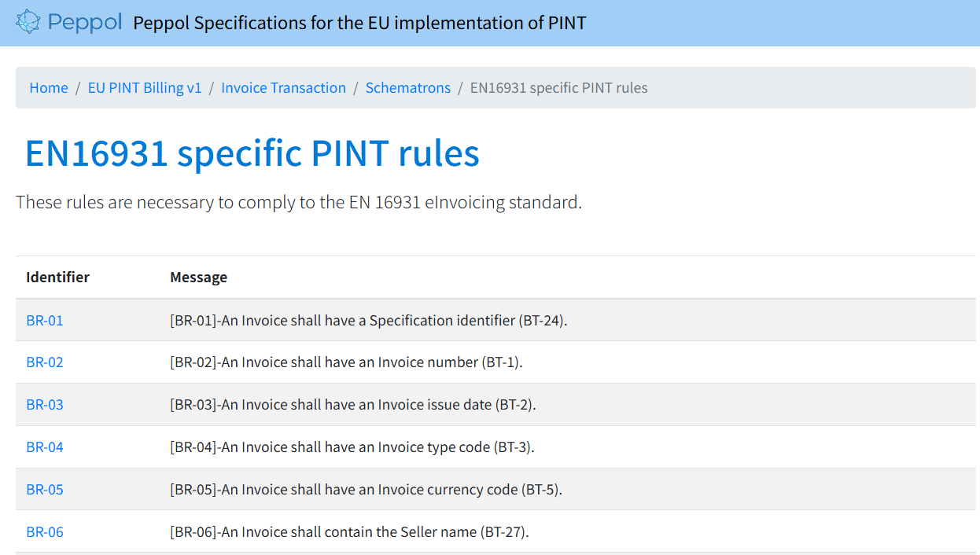Viewport: 980px width, 555px height.
Task: Click the message about Specification identifier (BT-24)
Action: 369,320
